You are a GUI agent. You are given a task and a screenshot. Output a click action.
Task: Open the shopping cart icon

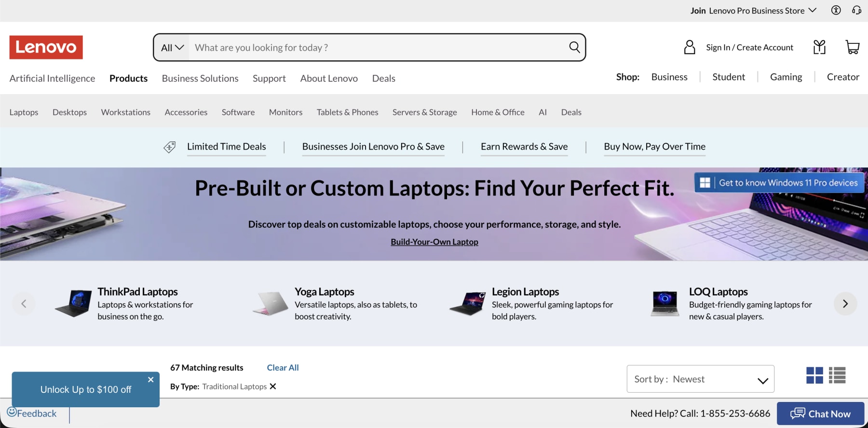point(853,47)
